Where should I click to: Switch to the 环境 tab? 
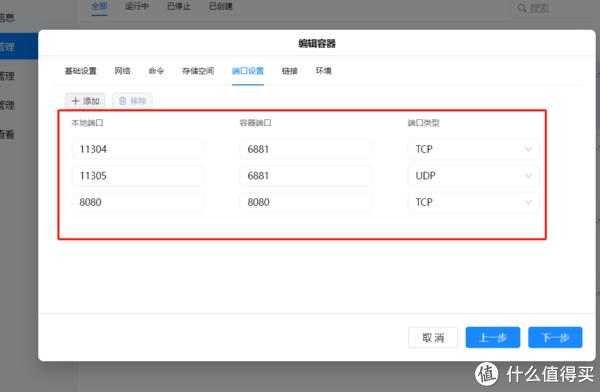click(323, 71)
